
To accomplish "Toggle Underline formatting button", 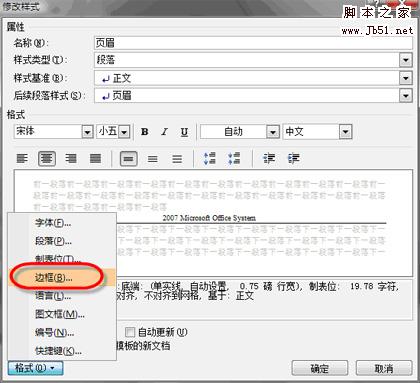I will coord(184,132).
